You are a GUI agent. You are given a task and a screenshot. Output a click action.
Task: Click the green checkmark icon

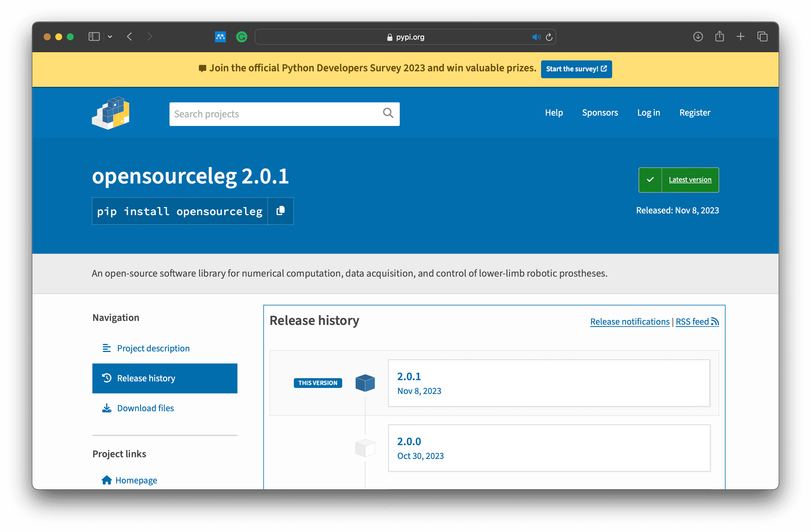[650, 179]
